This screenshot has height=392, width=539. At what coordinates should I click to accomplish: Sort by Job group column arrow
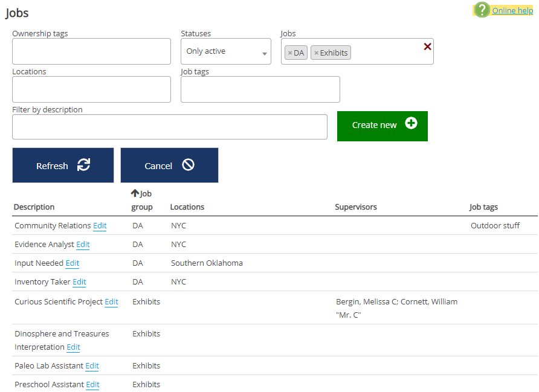(135, 194)
